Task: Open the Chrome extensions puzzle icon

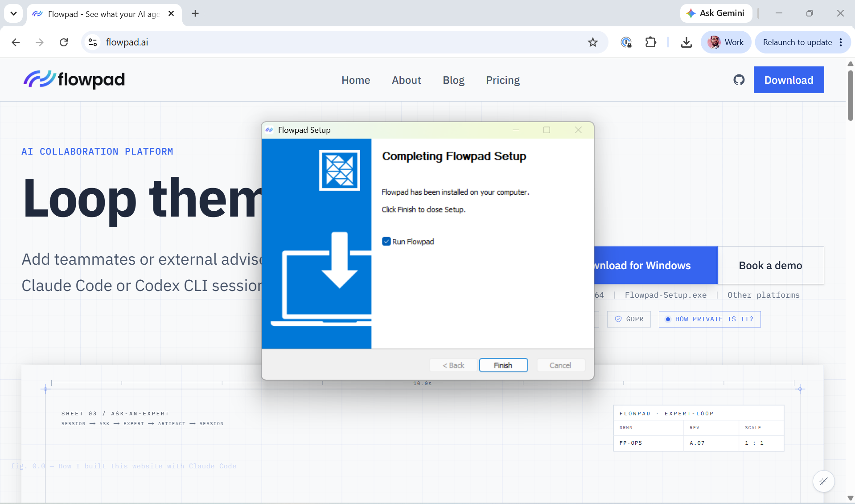Action: pos(650,42)
